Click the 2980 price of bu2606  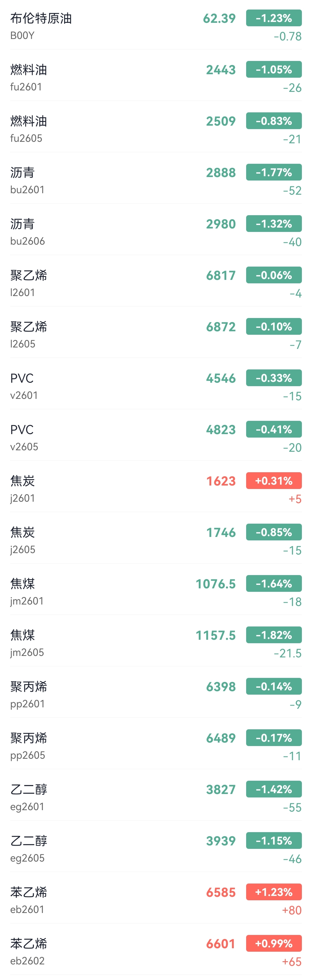click(x=221, y=224)
